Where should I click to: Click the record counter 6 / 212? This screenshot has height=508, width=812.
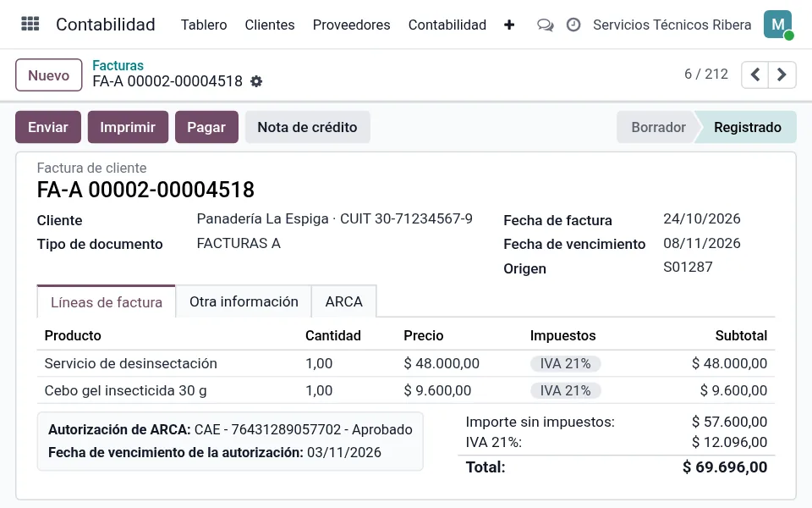point(706,75)
